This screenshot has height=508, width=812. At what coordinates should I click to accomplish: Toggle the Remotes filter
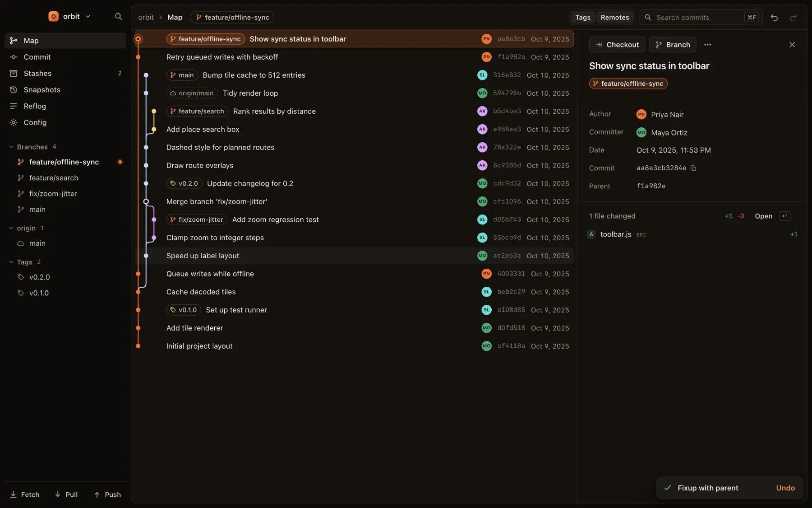click(614, 17)
